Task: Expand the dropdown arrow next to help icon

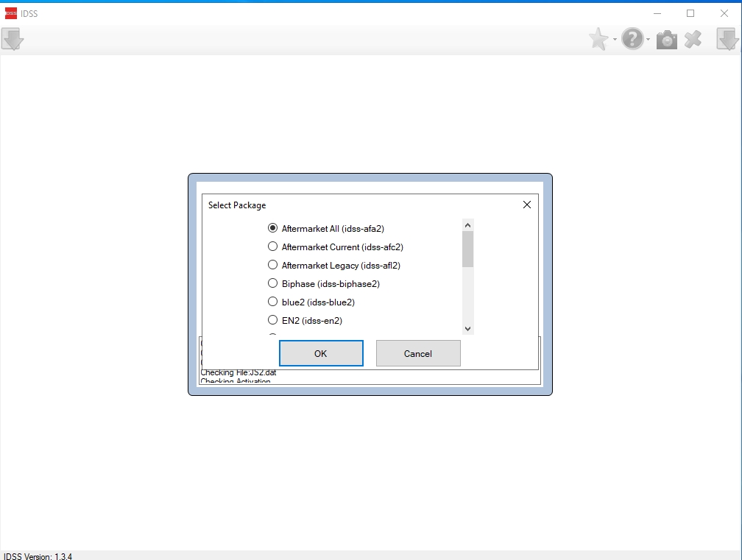Action: (x=649, y=40)
